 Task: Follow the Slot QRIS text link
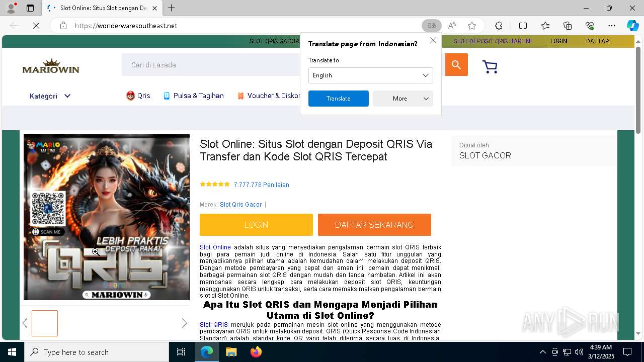tap(214, 325)
